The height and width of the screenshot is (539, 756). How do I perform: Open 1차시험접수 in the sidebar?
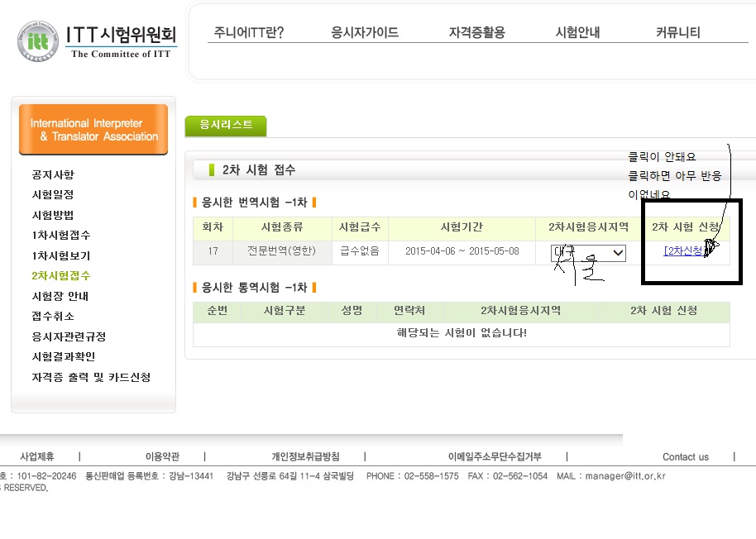(61, 236)
